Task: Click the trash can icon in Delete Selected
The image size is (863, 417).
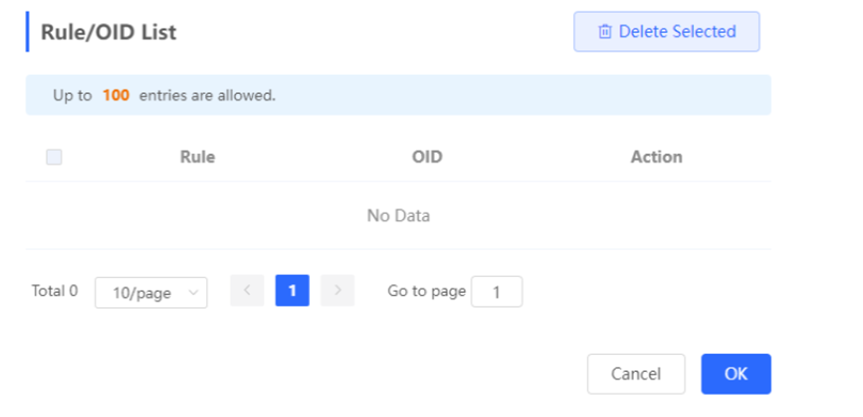Action: [605, 32]
